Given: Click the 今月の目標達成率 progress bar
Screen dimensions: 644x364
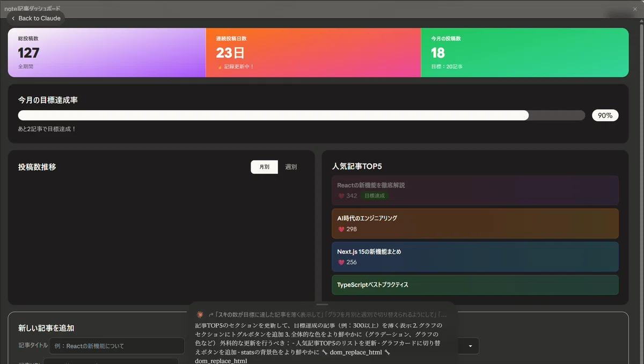Looking at the screenshot, I should 302,115.
